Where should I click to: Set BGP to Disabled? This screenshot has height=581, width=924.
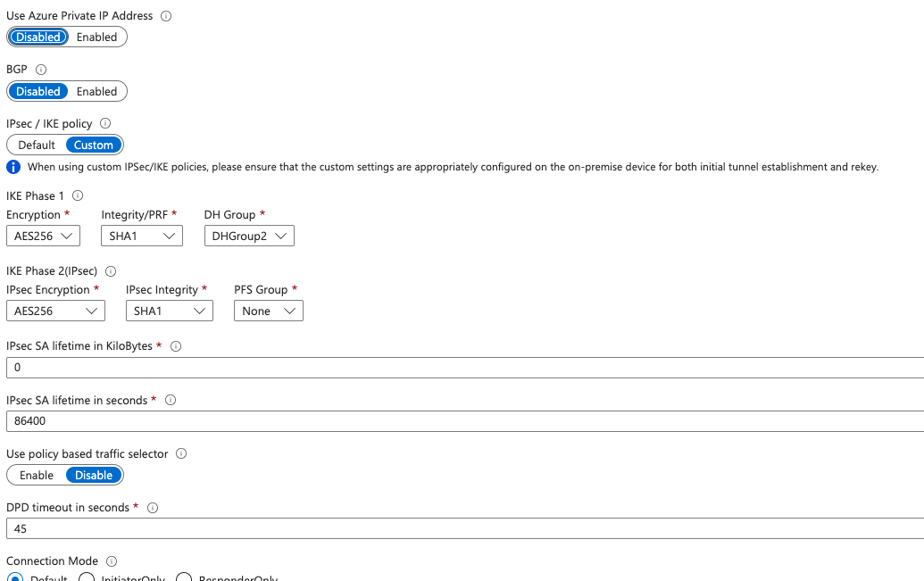pyautogui.click(x=38, y=91)
